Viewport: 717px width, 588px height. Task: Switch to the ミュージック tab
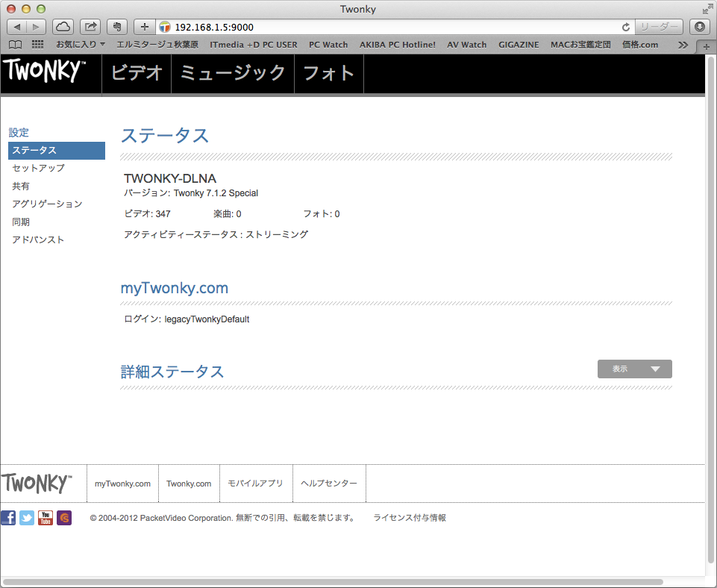(233, 74)
